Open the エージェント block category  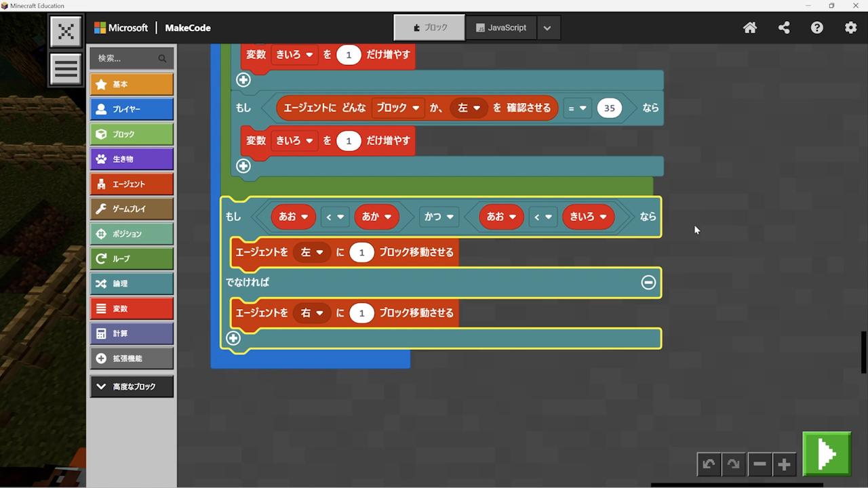[x=132, y=184]
